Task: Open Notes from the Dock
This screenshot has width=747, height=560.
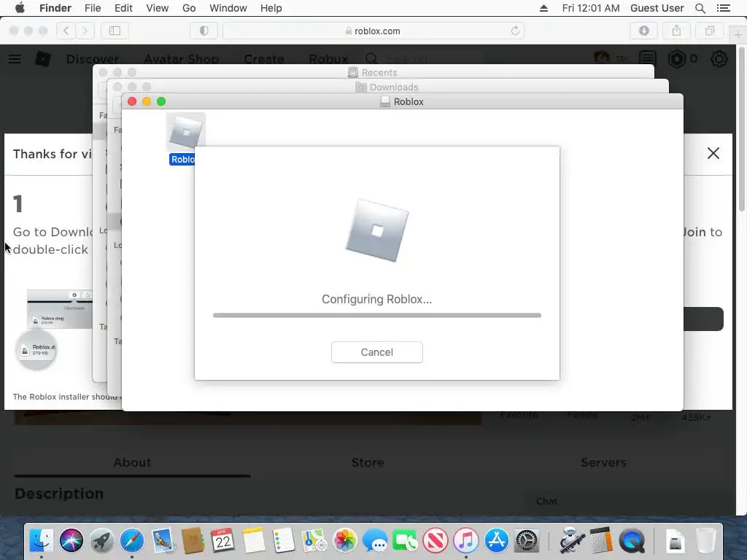Action: coord(253,541)
